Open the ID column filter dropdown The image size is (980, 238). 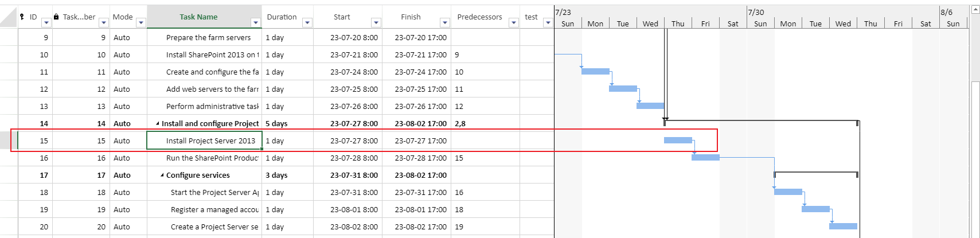(46, 23)
